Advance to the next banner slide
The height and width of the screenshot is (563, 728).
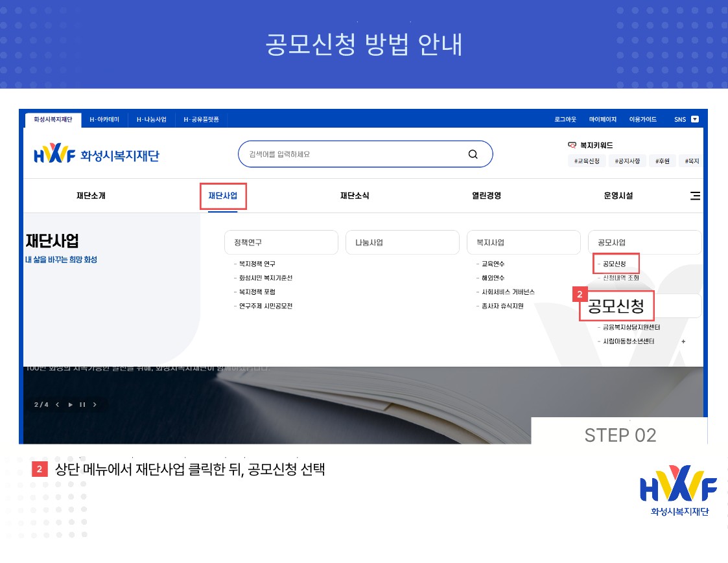click(x=94, y=404)
